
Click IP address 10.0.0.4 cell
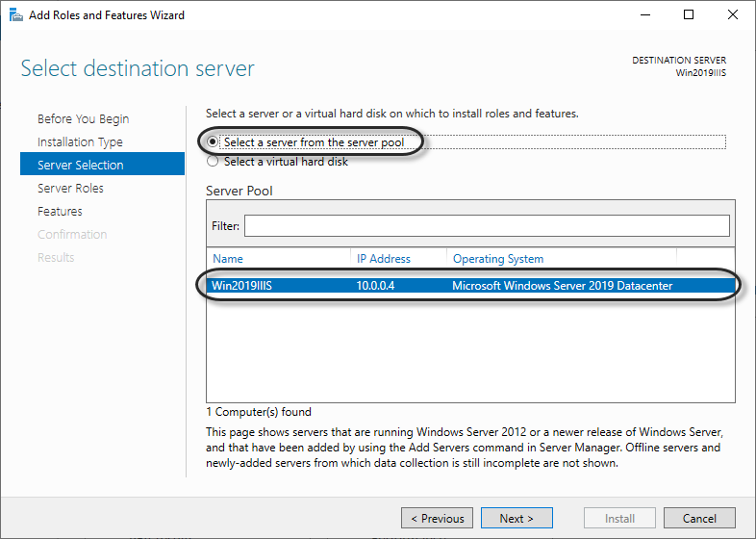pos(375,286)
